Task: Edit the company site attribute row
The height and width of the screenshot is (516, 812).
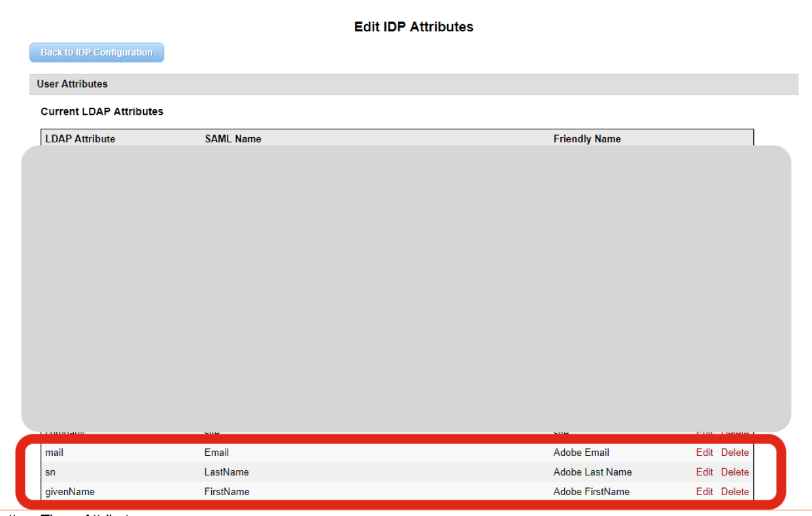Action: [704, 432]
